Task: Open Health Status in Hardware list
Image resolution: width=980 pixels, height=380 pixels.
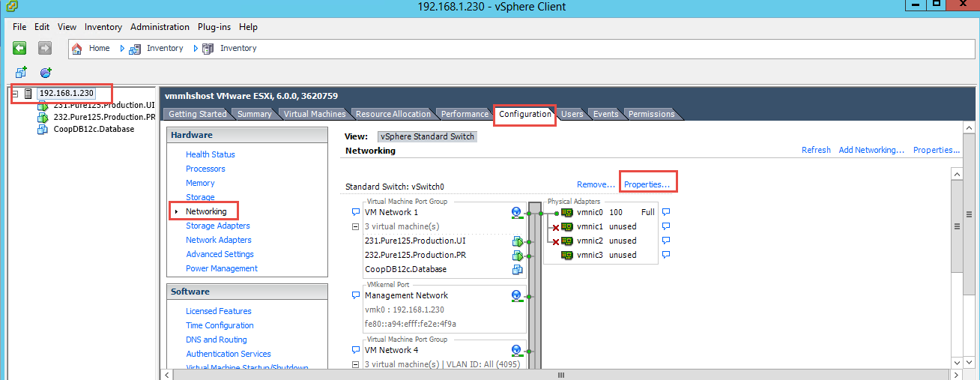Action: tap(211, 154)
